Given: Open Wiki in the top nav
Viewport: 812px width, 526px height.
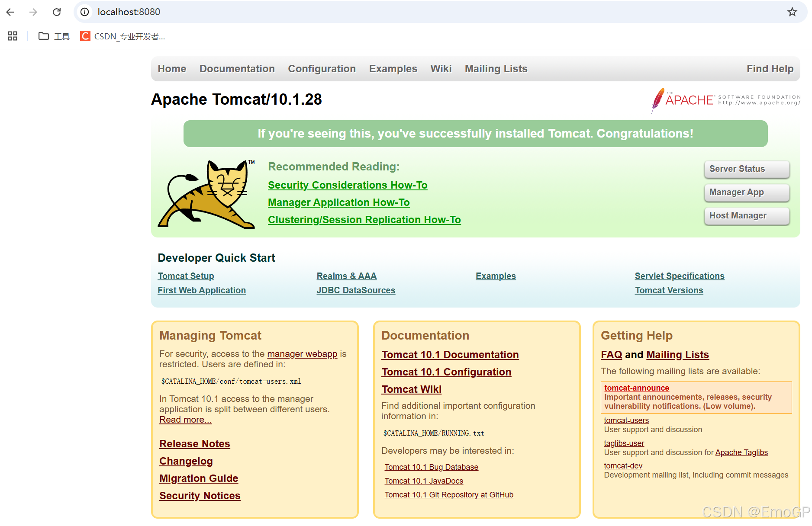Looking at the screenshot, I should pos(441,69).
